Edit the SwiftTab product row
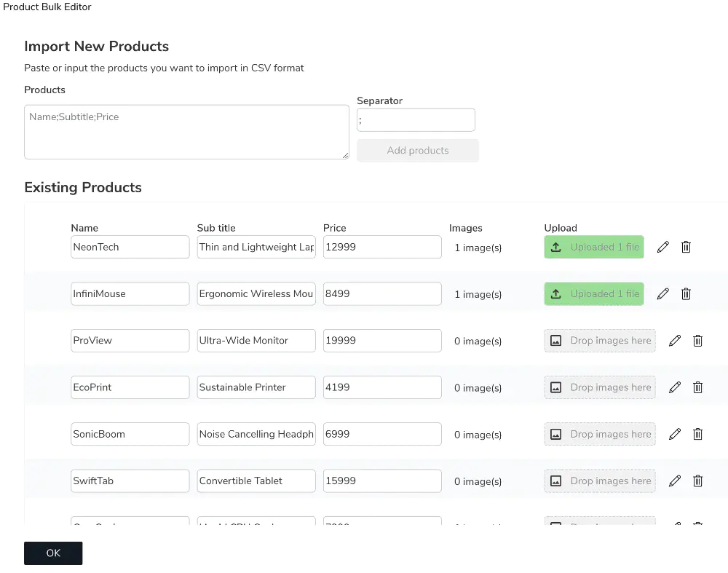This screenshot has height=573, width=728. (x=675, y=481)
